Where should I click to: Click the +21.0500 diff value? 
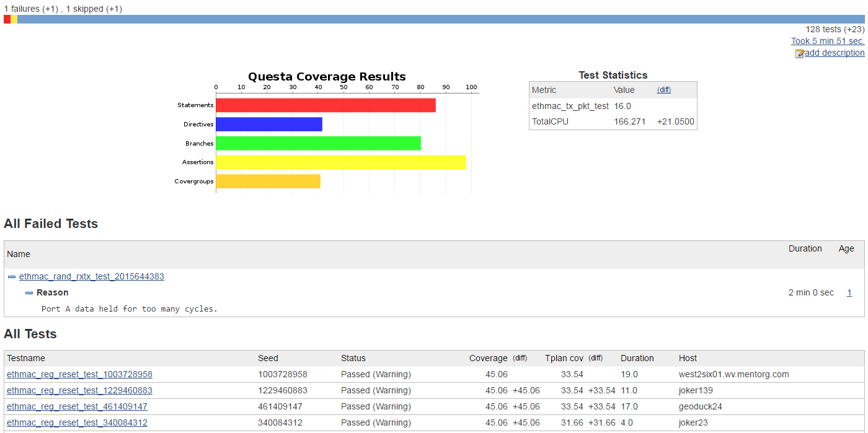[675, 121]
